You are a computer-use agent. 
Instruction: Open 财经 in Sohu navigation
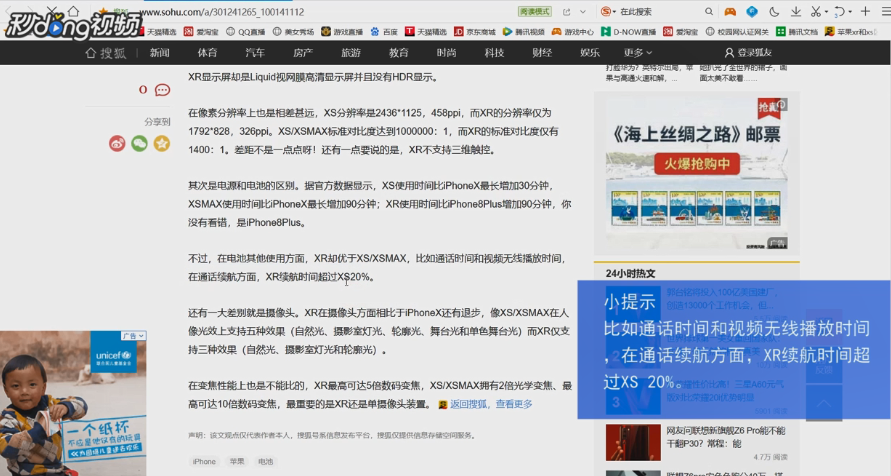[542, 53]
